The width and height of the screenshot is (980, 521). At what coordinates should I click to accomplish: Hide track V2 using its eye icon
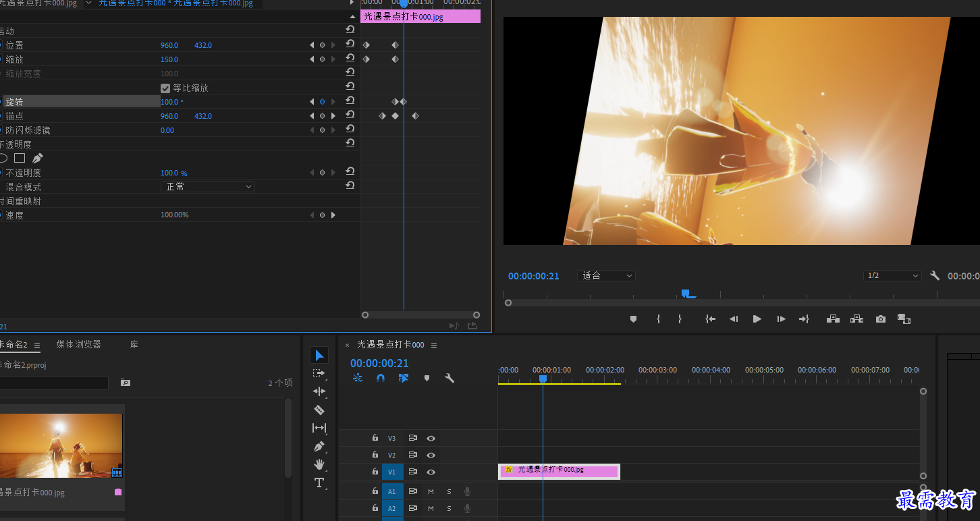[x=431, y=456]
